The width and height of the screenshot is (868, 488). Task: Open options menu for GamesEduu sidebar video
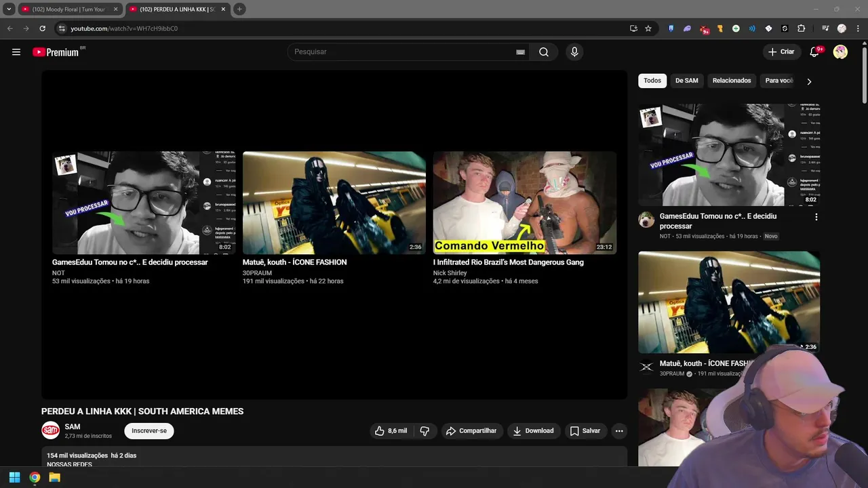[816, 217]
